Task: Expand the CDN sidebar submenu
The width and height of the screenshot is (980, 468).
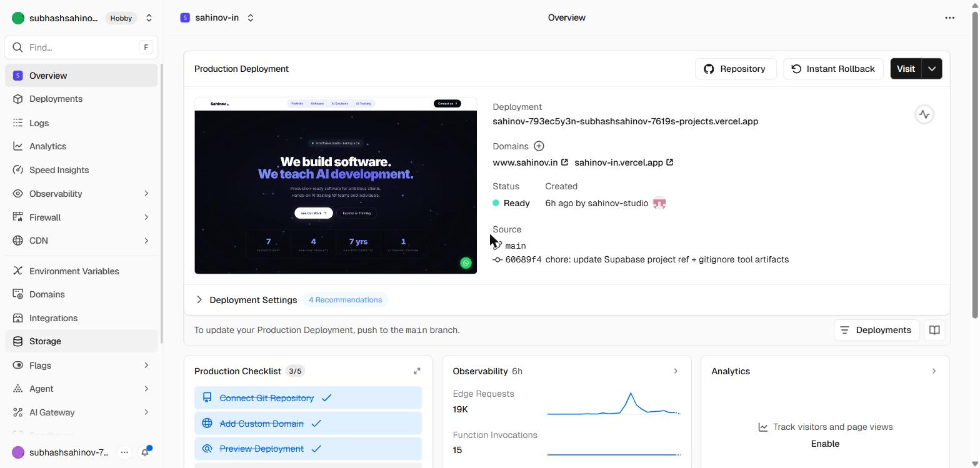Action: pos(146,241)
